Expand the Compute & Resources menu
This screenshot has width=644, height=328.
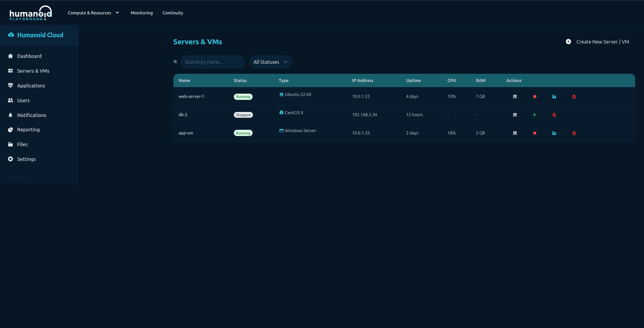coord(93,13)
